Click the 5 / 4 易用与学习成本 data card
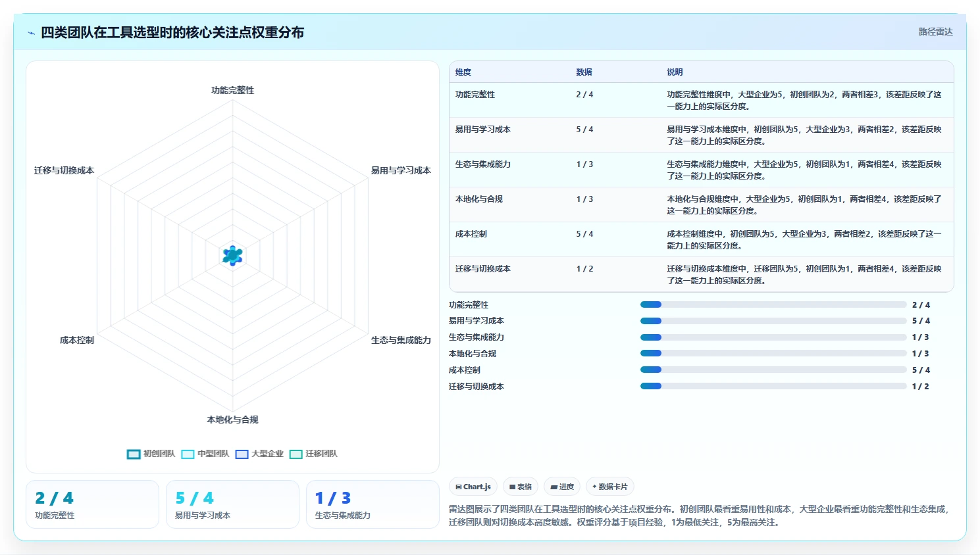Viewport: 980px width, 555px height. [232, 504]
